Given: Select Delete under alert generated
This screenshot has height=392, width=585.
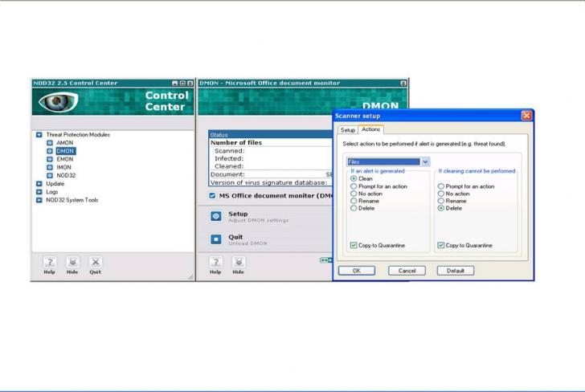Looking at the screenshot, I should tap(354, 208).
